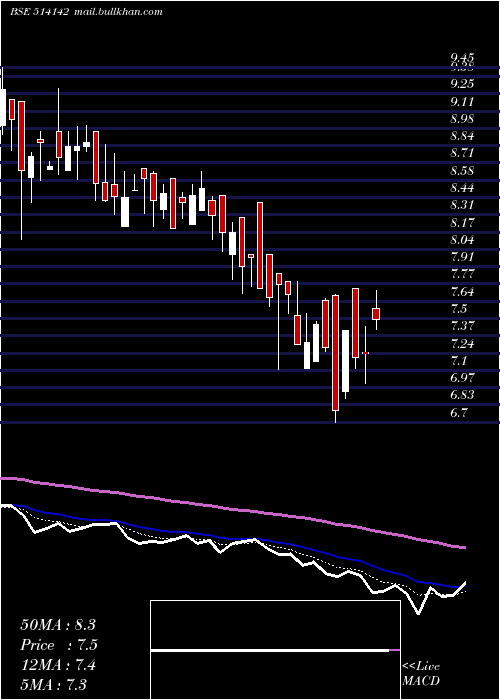Select the 9.45 price axis label

(x=462, y=58)
